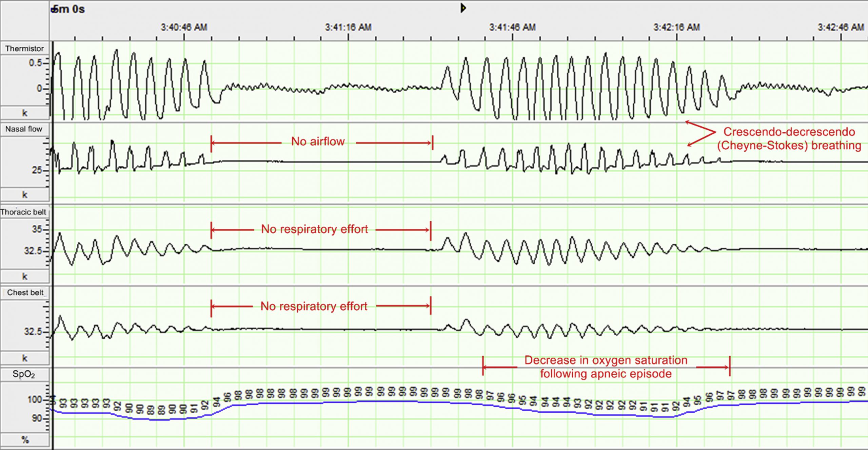Viewport: 868px width, 450px height.
Task: Click the Thermistor channel label
Action: [24, 49]
